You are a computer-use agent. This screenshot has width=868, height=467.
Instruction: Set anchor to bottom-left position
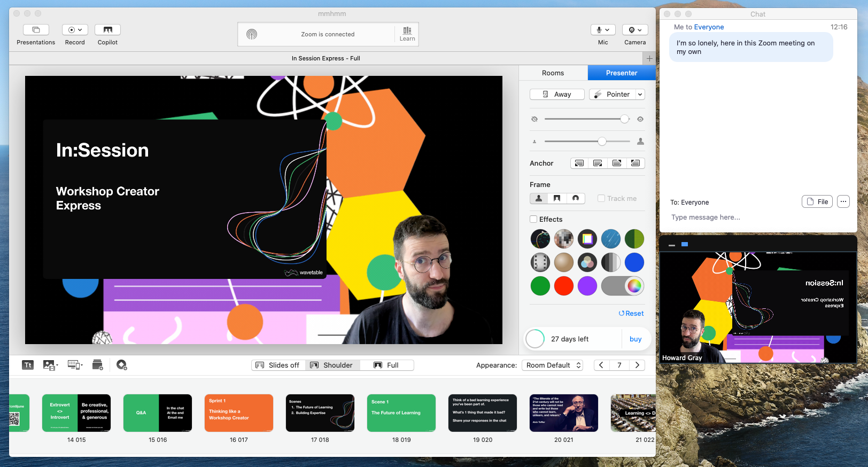tap(579, 163)
